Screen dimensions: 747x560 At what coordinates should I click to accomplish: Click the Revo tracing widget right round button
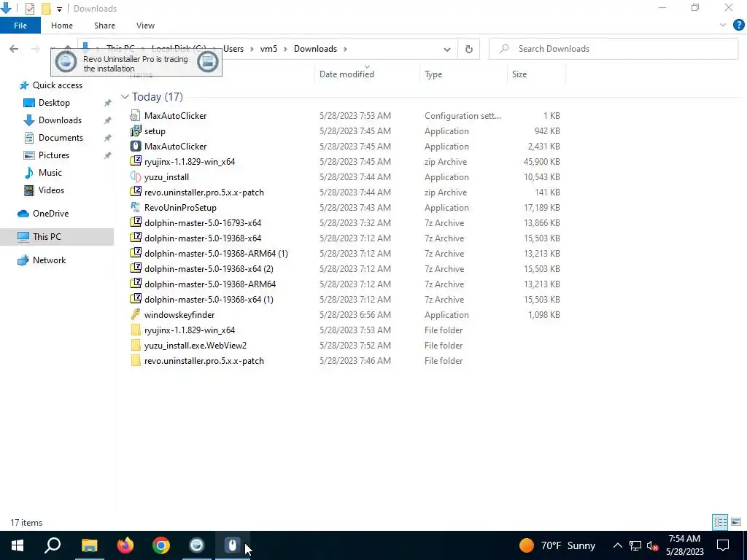(208, 62)
